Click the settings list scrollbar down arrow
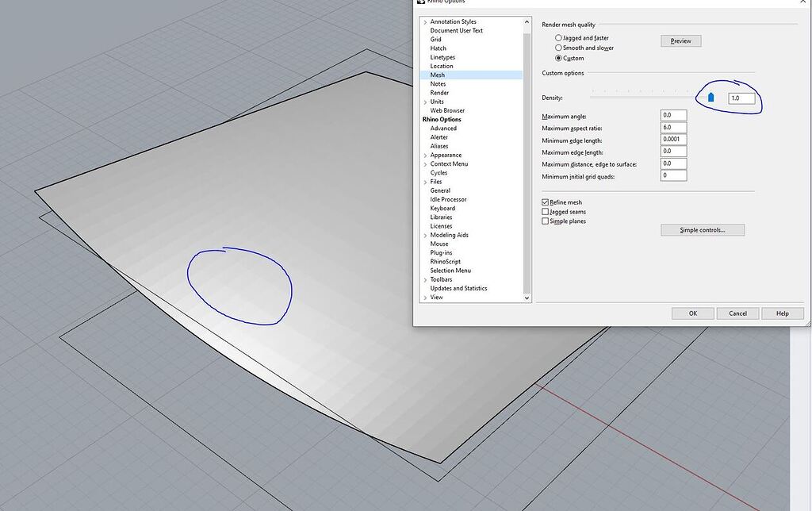The height and width of the screenshot is (511, 812). [527, 297]
